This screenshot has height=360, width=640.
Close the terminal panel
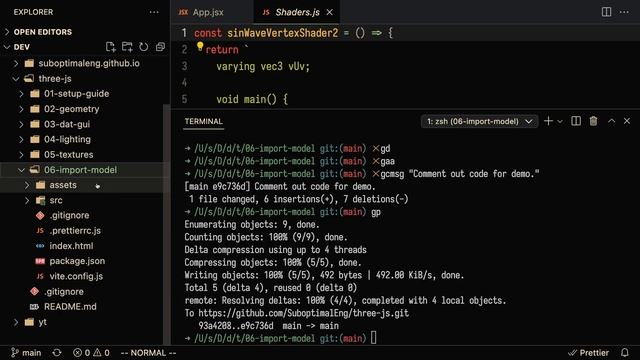627,121
